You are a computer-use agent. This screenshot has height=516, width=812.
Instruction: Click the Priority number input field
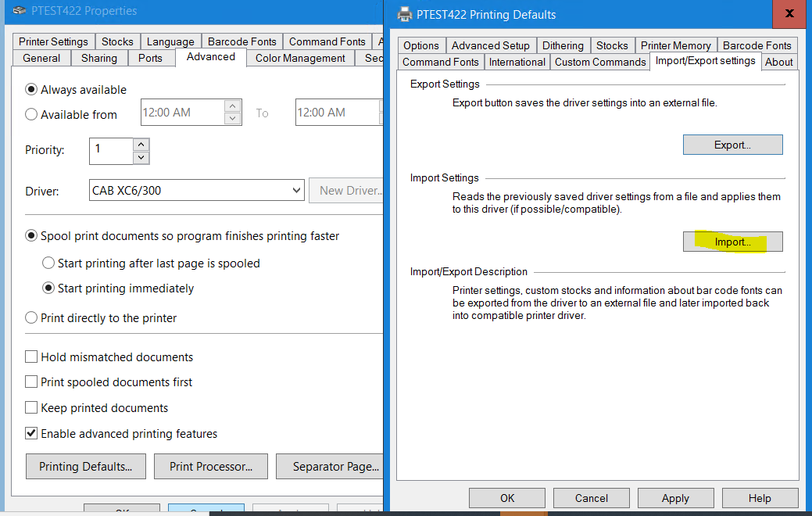coord(111,150)
